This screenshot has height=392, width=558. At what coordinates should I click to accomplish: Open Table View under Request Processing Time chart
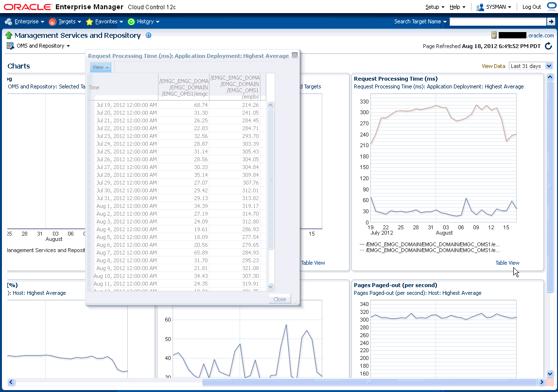507,263
